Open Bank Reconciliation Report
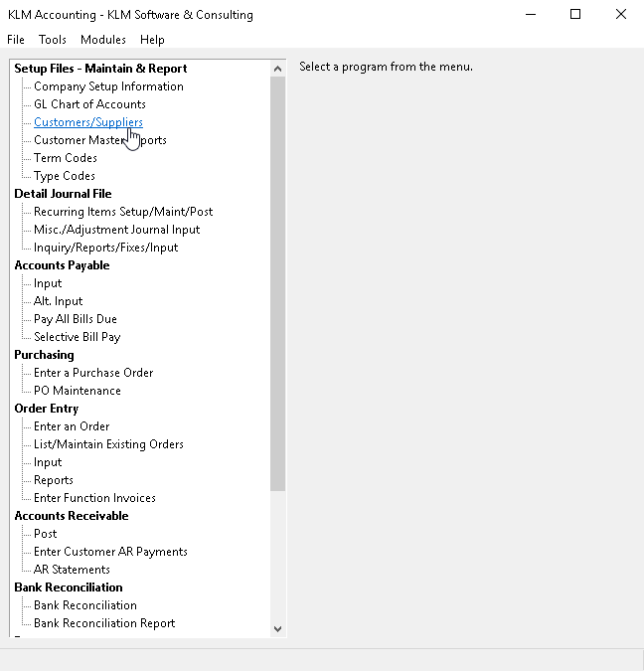 click(104, 623)
